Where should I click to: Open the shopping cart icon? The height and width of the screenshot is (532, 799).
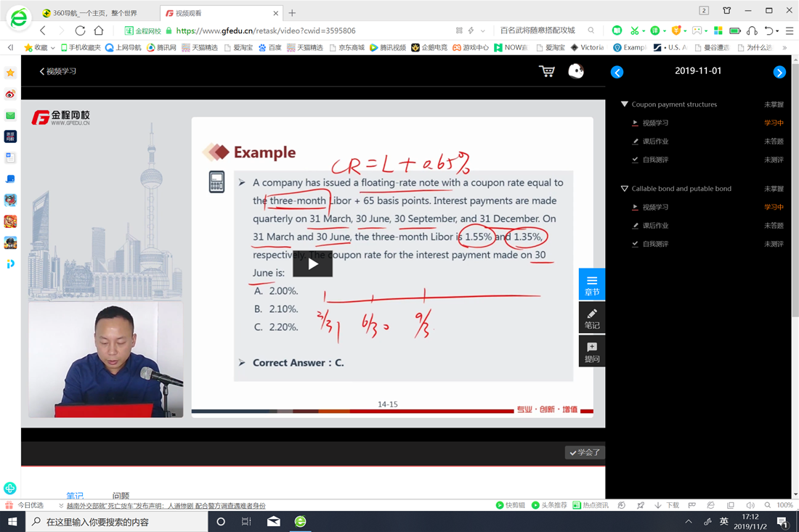click(546, 71)
